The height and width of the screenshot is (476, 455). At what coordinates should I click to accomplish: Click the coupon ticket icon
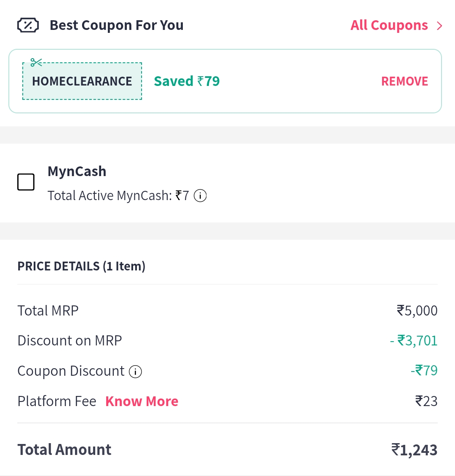pyautogui.click(x=28, y=25)
